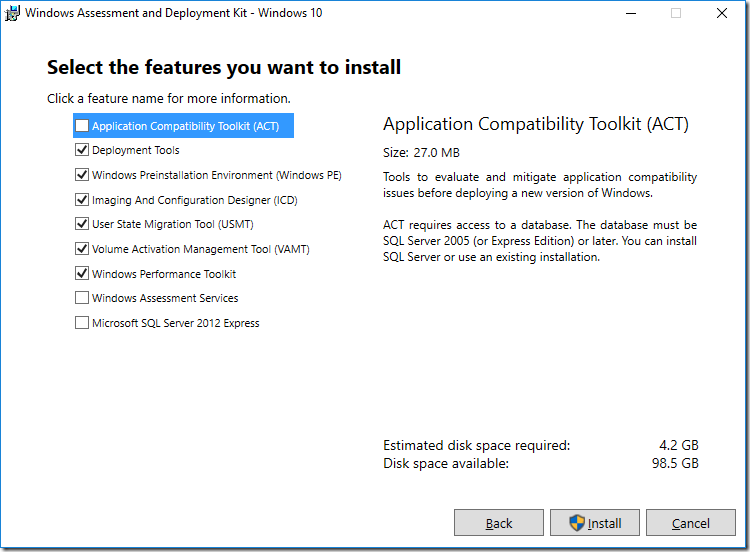Select the Deployment Tools feature name
Screen dimensions: 750x552
pyautogui.click(x=136, y=150)
